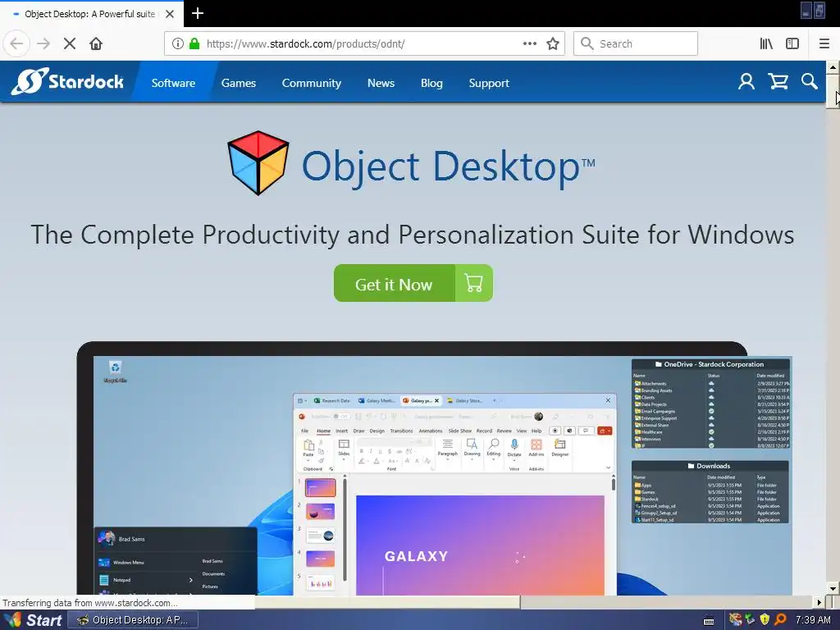Screen dimensions: 840x630
Task: Show sidebars via the sidebar icon
Action: pyautogui.click(x=792, y=43)
